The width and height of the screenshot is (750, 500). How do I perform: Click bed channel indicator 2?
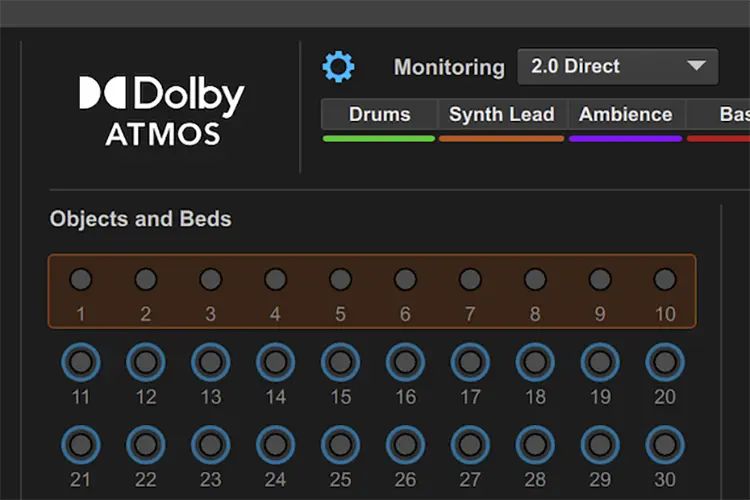pos(146,279)
